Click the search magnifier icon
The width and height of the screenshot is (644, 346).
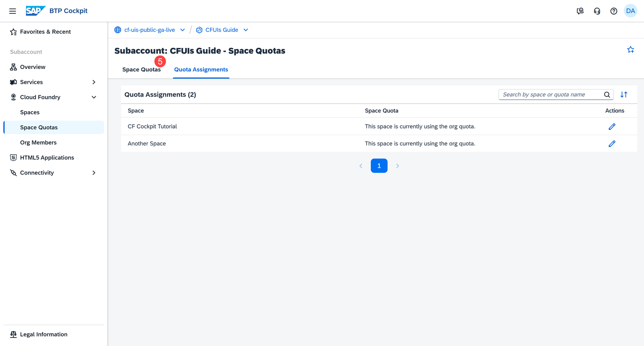607,94
